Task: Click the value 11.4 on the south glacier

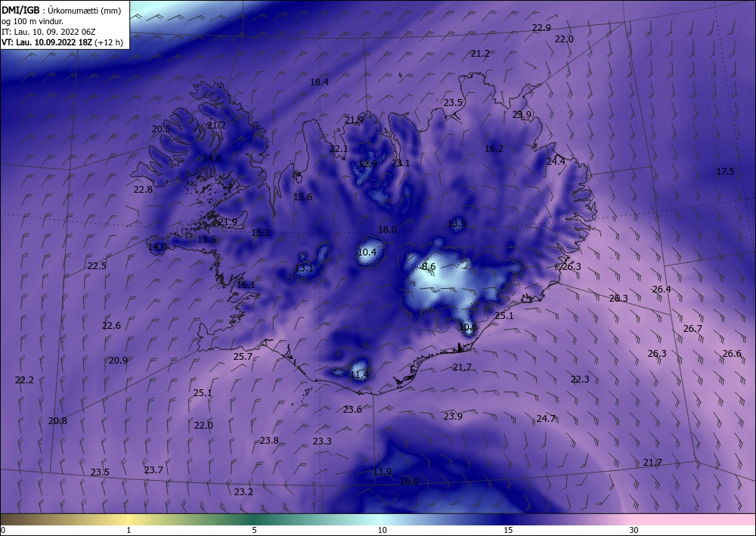Action: click(x=359, y=374)
